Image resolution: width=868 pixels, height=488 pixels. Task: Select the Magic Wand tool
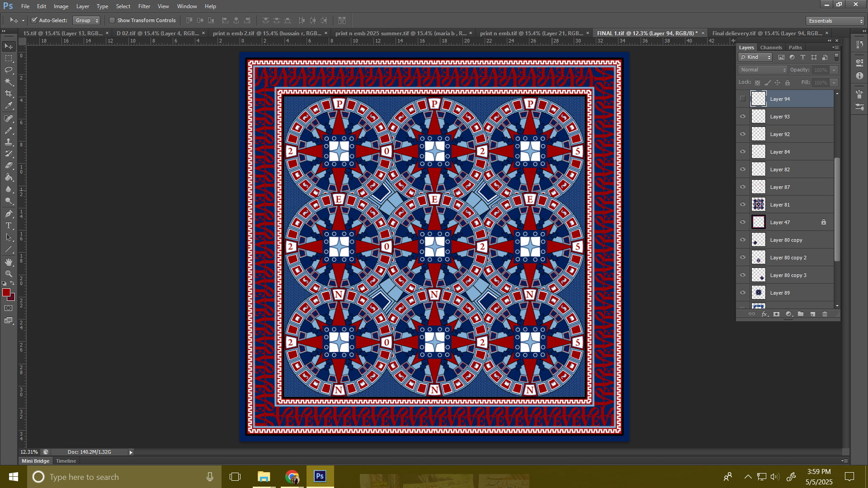9,82
